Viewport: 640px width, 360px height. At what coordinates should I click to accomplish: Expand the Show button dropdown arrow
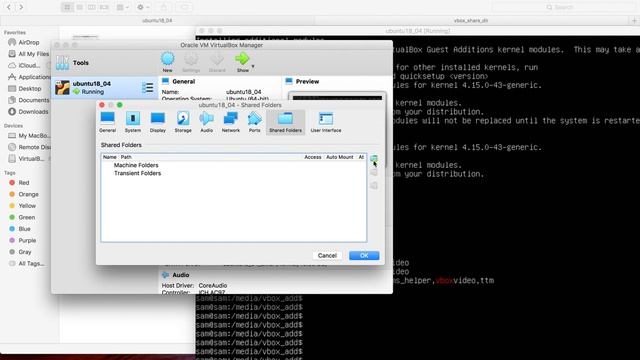point(253,67)
